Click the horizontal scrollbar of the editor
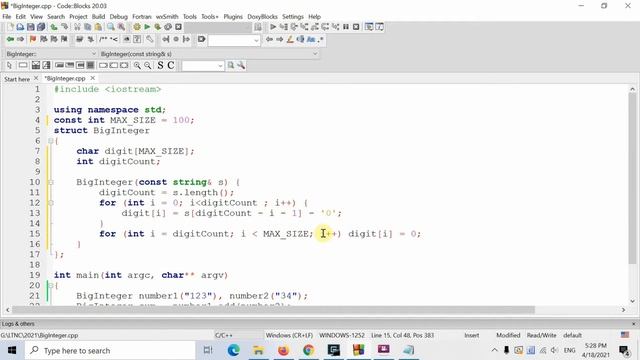Screen dimensions: 640x360 click(x=273, y=310)
